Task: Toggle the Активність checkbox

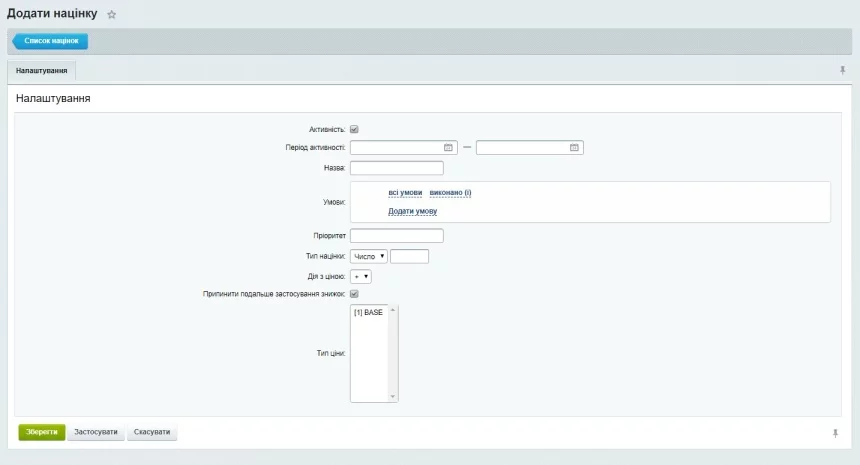Action: click(354, 129)
